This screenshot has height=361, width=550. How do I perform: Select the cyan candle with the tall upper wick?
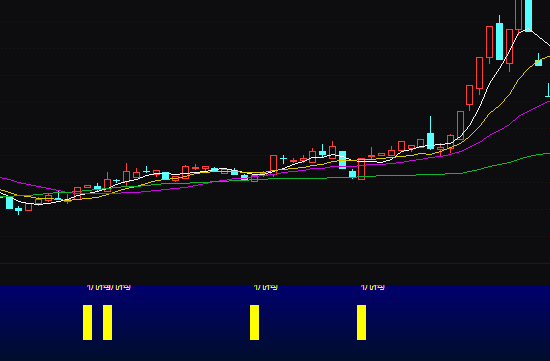(430, 133)
